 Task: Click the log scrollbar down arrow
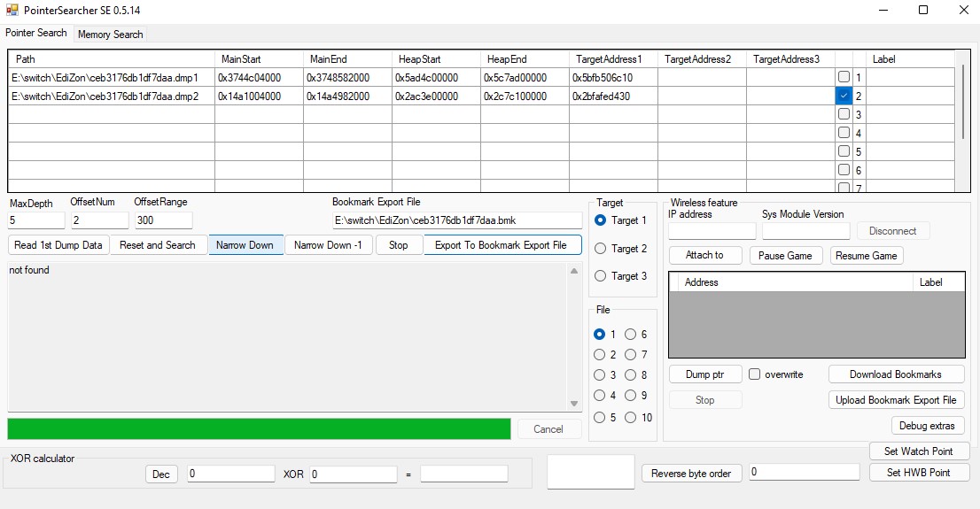[x=574, y=404]
